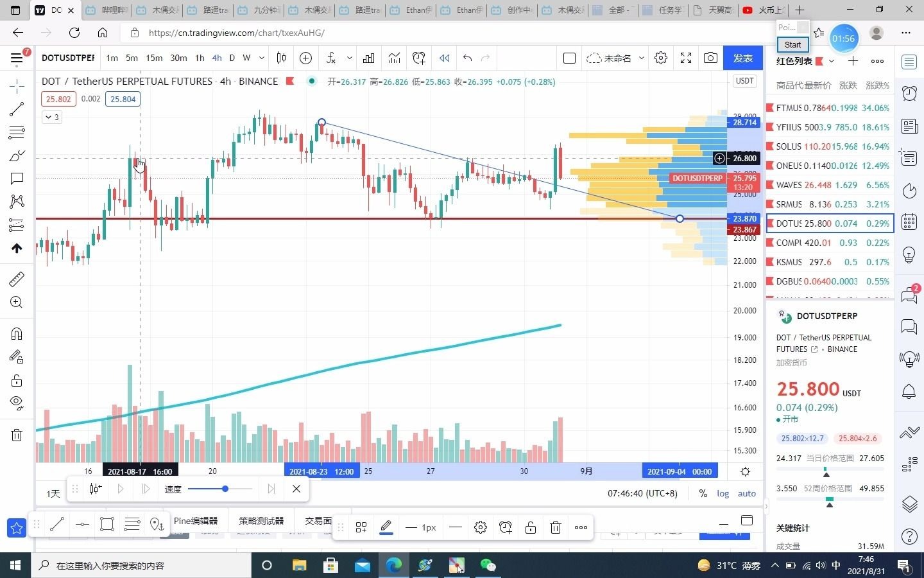
Task: Click the 发表 publish button
Action: 743,58
